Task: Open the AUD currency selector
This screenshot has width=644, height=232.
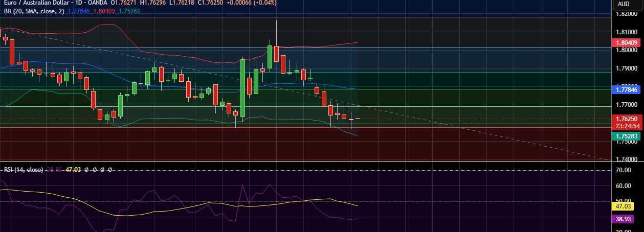Action: tap(623, 4)
